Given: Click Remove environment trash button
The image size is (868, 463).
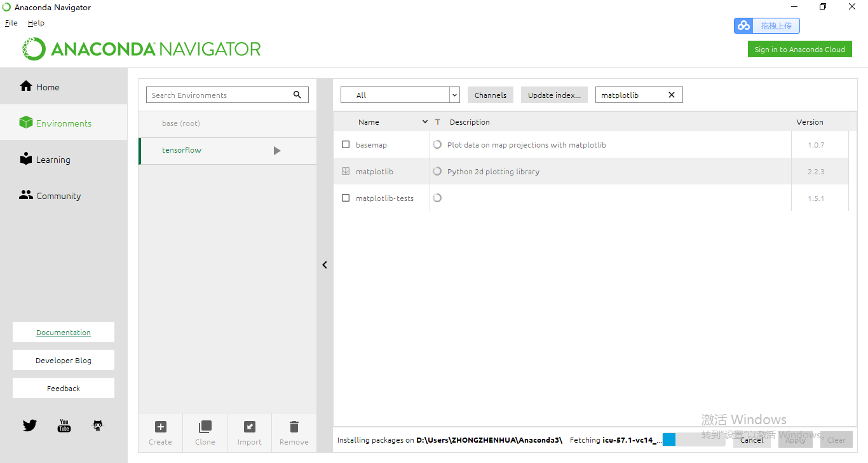Looking at the screenshot, I should pyautogui.click(x=294, y=433).
